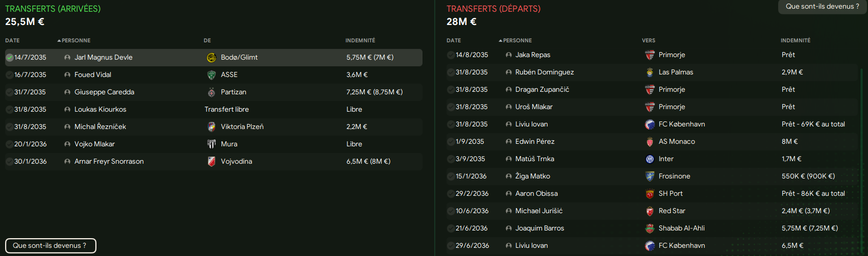Click the Shabab Al-Ahli club logo
868x256 pixels.
(x=650, y=228)
